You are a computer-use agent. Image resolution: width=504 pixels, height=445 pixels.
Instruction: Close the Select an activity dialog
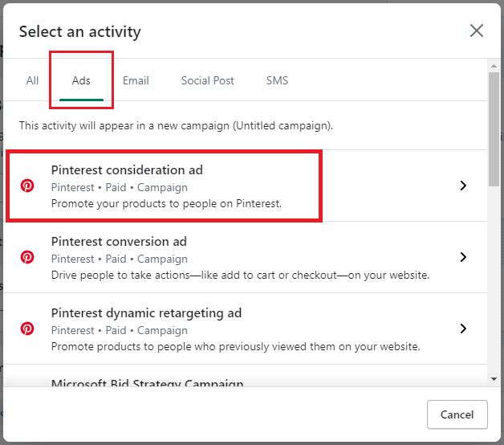pyautogui.click(x=477, y=31)
